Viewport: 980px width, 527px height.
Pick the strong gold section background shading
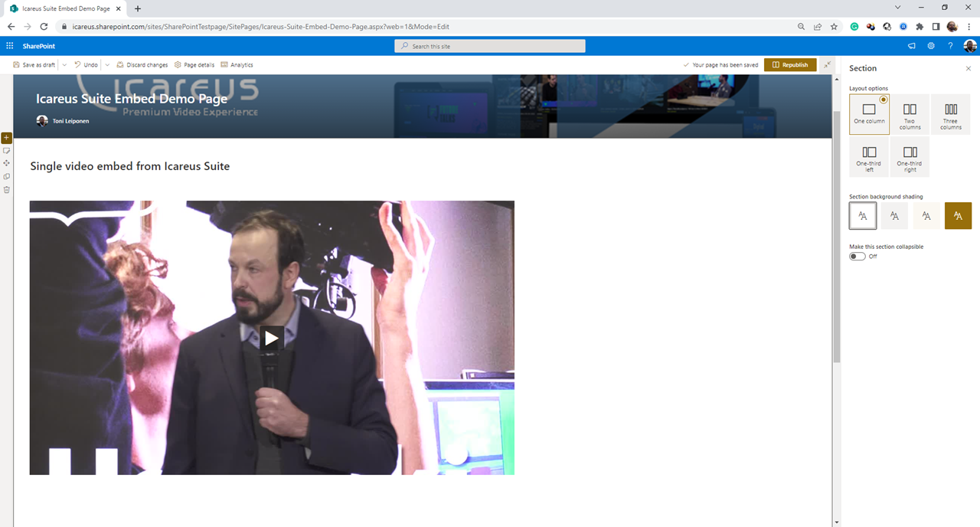tap(958, 216)
